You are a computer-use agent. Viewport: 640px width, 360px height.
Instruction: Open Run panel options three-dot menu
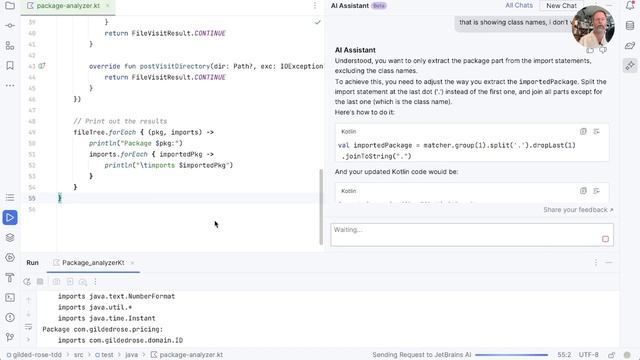[x=596, y=262]
